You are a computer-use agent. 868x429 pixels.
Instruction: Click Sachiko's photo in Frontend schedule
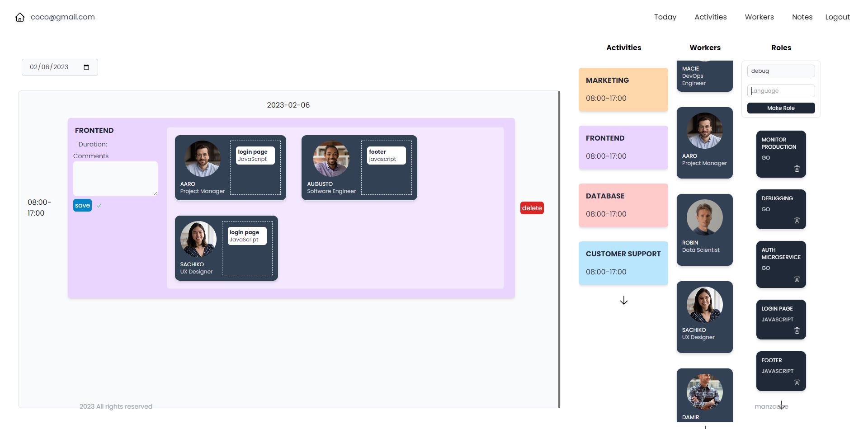pos(198,239)
